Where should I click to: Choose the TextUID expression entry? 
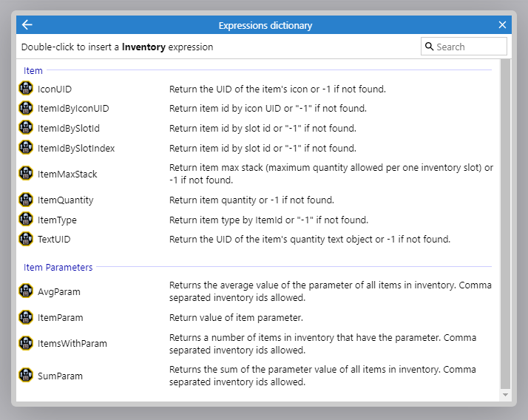click(x=54, y=240)
